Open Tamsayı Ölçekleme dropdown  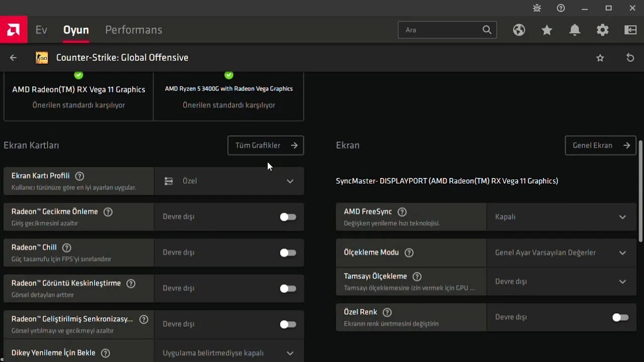point(561,282)
